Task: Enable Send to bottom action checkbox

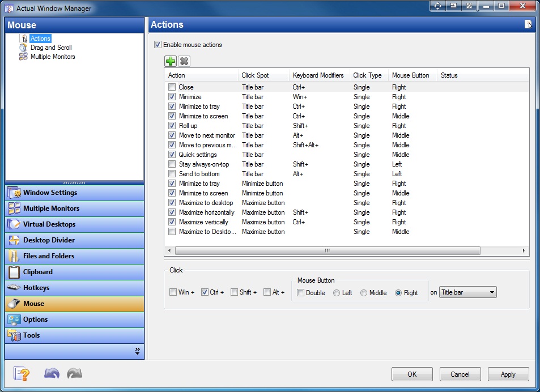Action: [x=172, y=174]
